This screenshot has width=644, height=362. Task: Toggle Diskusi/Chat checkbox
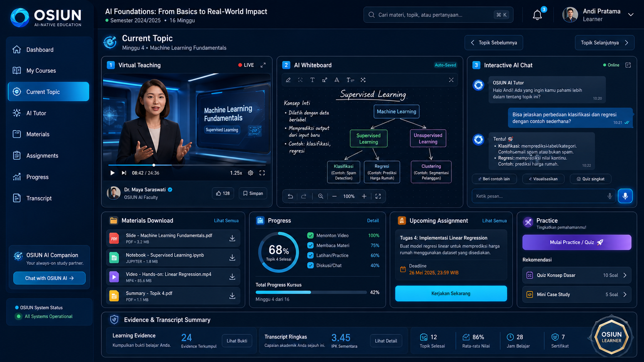click(x=310, y=265)
